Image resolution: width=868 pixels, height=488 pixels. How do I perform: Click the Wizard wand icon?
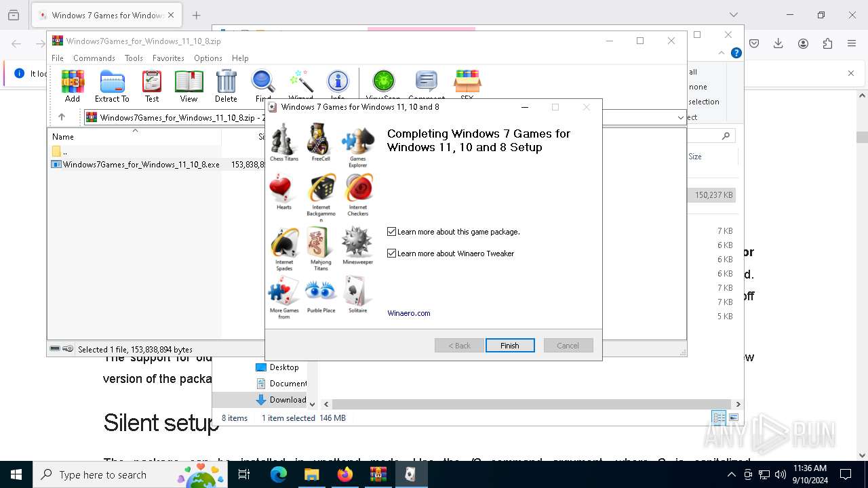click(x=300, y=86)
